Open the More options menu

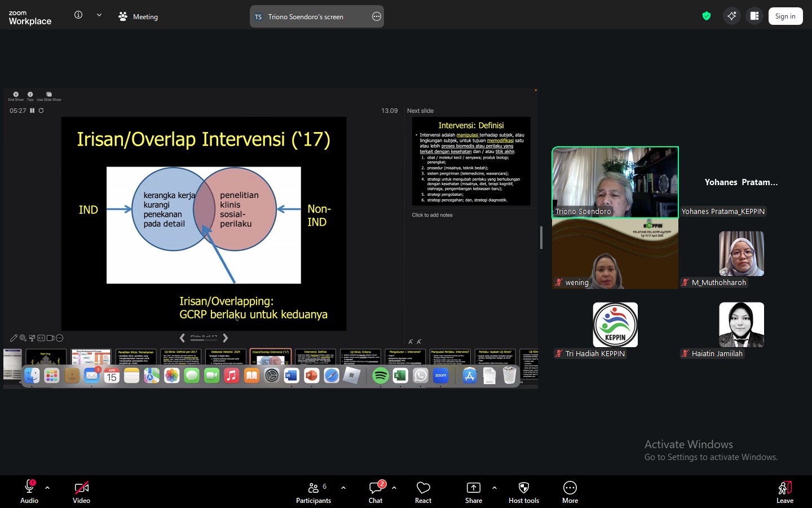(x=570, y=492)
